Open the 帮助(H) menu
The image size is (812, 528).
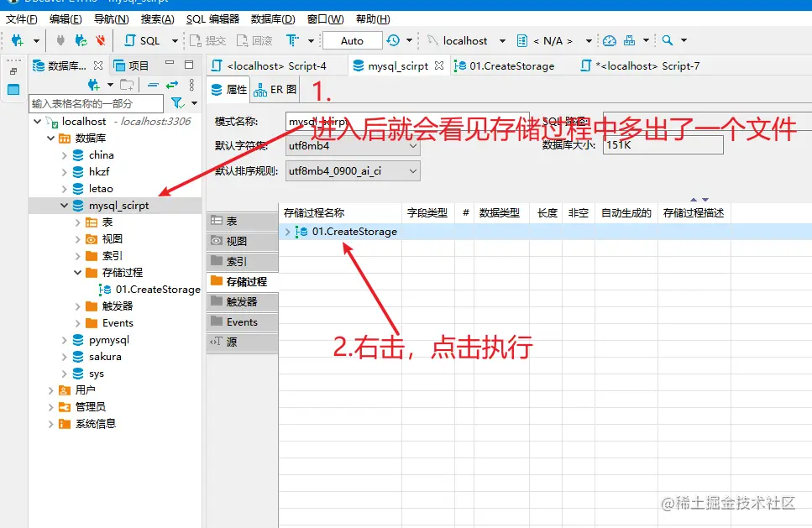[x=373, y=19]
